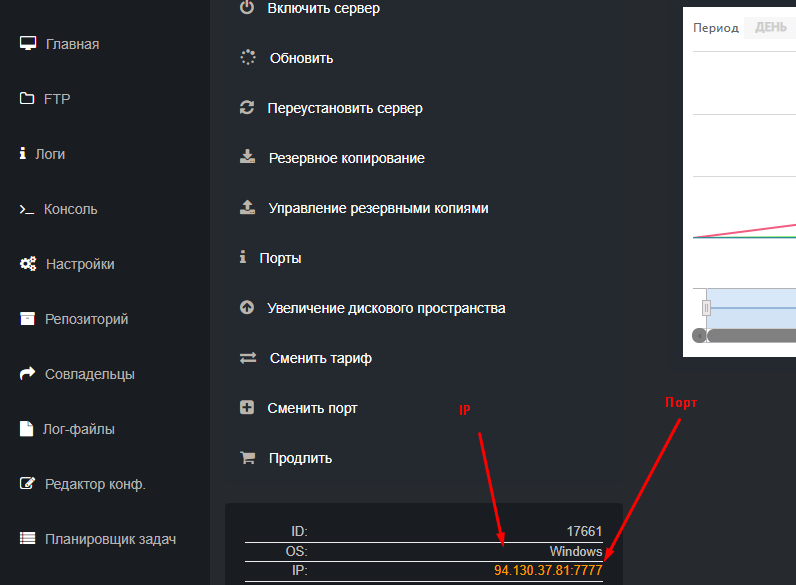This screenshot has height=585, width=796.
Task: Click the shopping cart icon beside Продлить
Action: click(x=247, y=458)
